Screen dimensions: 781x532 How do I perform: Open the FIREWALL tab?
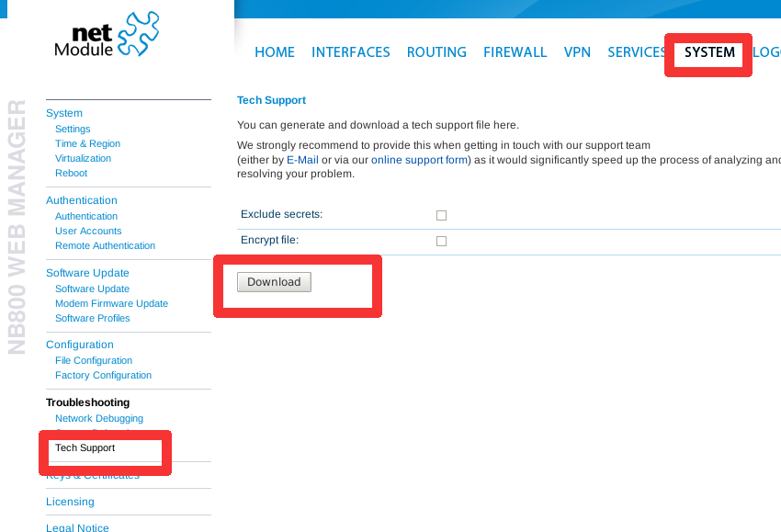515,52
